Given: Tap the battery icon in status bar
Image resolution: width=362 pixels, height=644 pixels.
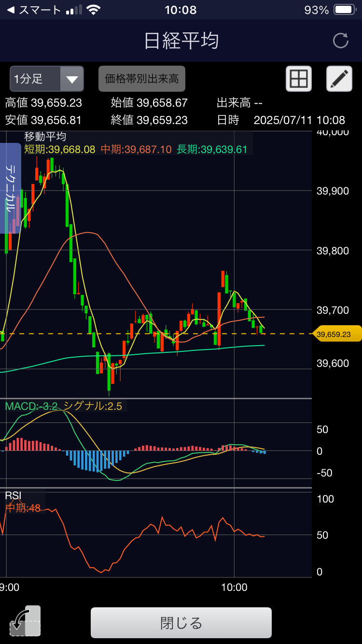Looking at the screenshot, I should click(x=345, y=10).
